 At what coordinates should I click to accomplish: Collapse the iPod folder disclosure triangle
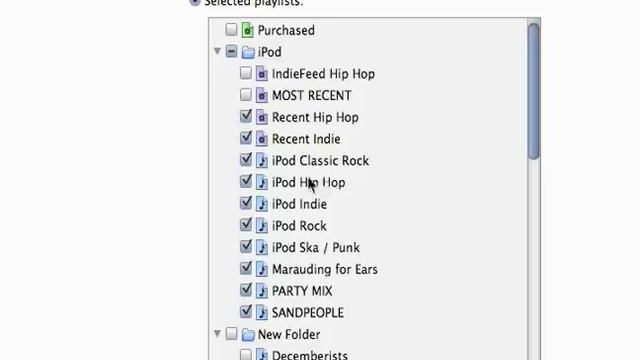tap(218, 51)
